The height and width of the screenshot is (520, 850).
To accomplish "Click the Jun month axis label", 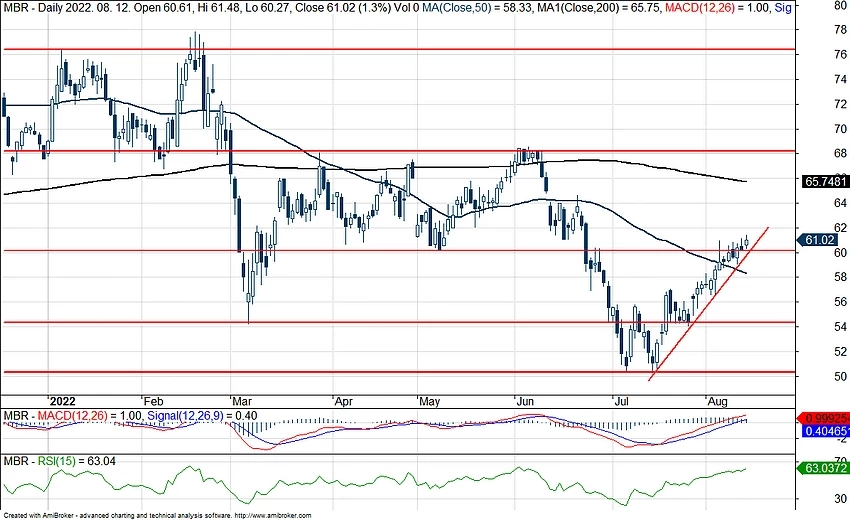I will (x=525, y=401).
